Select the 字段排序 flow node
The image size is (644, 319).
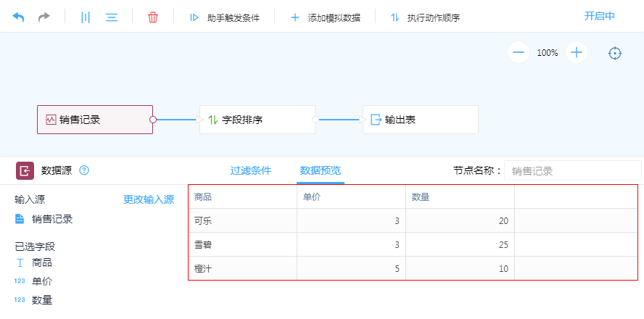257,120
